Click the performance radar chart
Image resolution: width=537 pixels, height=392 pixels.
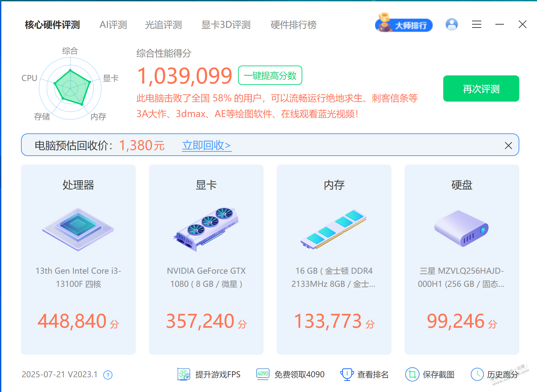tap(70, 88)
